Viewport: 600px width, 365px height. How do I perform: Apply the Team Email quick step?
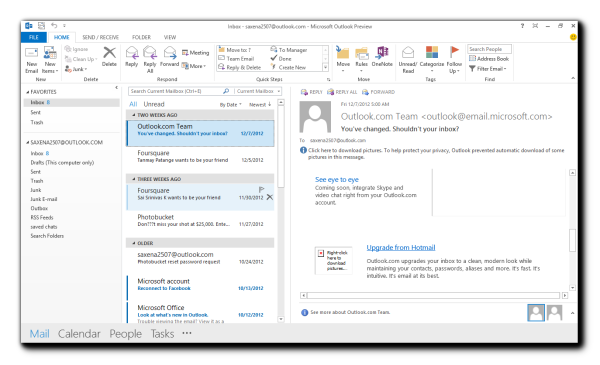(236, 59)
